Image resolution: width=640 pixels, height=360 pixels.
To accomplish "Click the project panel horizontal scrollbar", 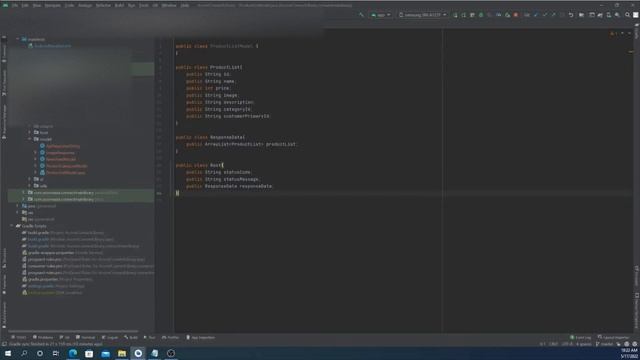I will [x=73, y=331].
